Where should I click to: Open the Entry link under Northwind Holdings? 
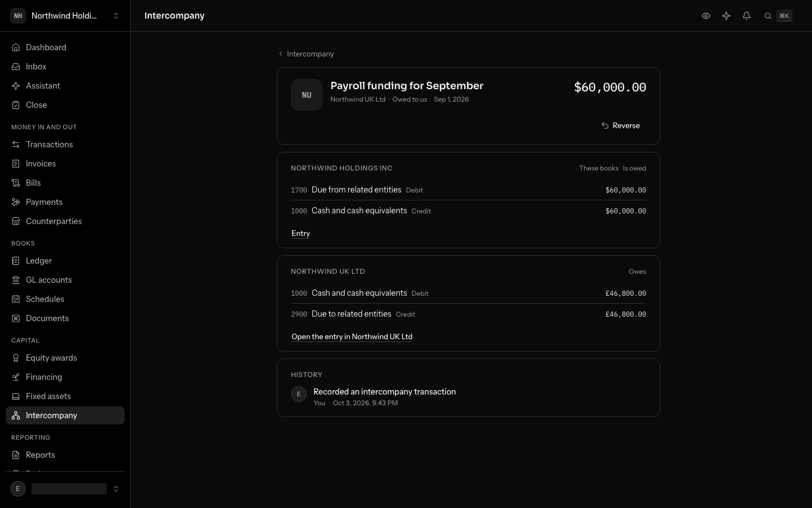pos(301,234)
